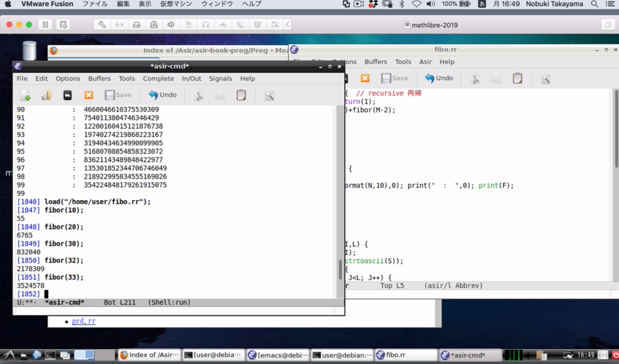Screen dimensions: 619x364
Task: Open the ファイル menu in macOS menu bar
Action: [95, 4]
